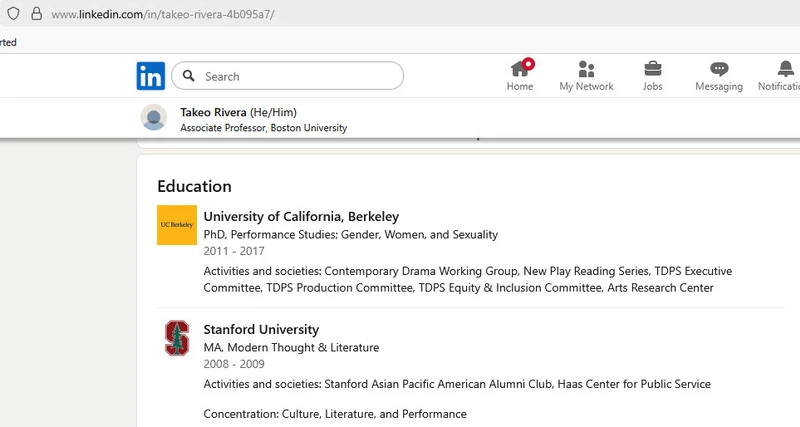
Task: Click 'Associate Professor, Boston University' headline
Action: point(263,128)
